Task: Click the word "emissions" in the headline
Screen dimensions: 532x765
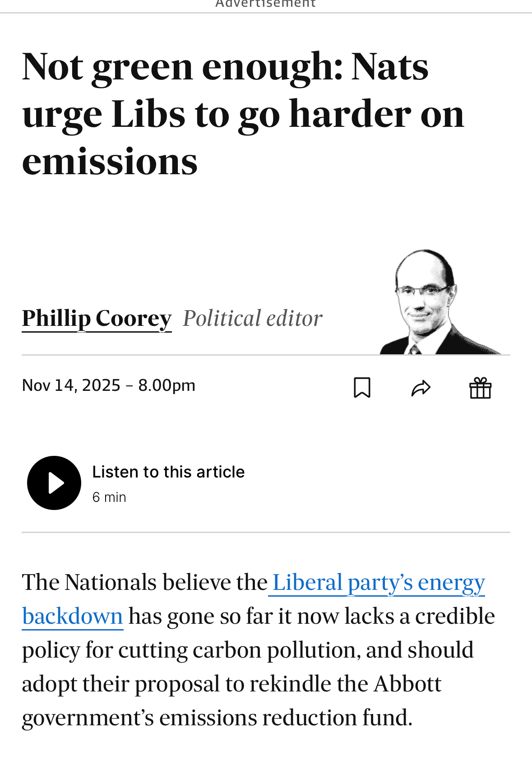Action: pyautogui.click(x=110, y=162)
